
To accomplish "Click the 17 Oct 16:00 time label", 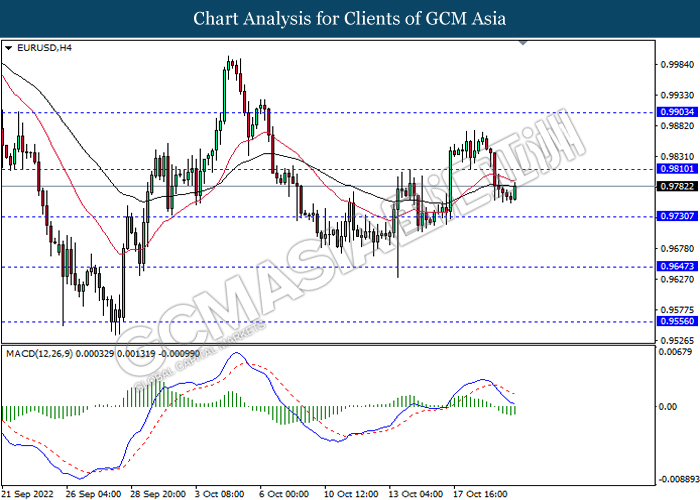I will tap(480, 494).
